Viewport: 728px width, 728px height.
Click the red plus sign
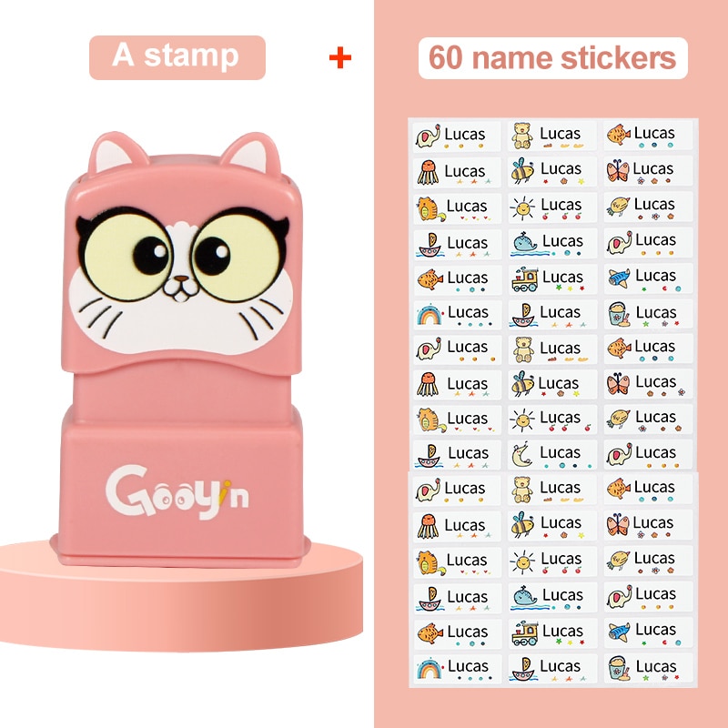coord(339,57)
